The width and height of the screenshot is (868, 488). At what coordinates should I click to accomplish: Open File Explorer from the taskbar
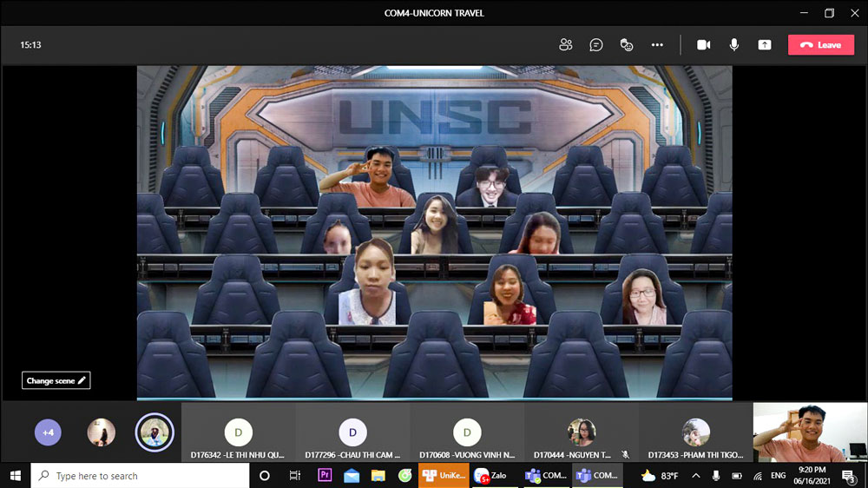tap(378, 476)
